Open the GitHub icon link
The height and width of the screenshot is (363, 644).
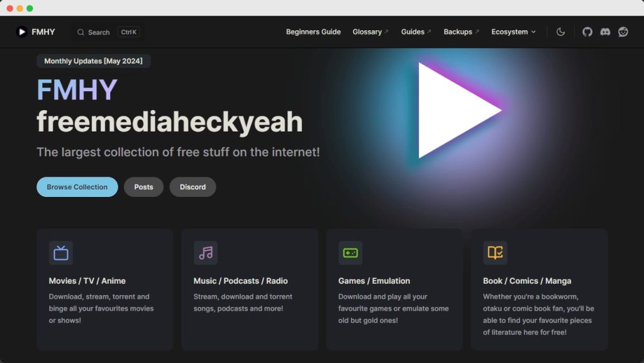pos(587,32)
